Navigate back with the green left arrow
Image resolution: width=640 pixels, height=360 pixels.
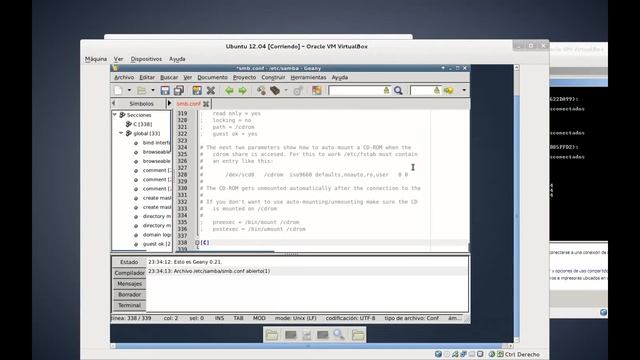coord(229,90)
